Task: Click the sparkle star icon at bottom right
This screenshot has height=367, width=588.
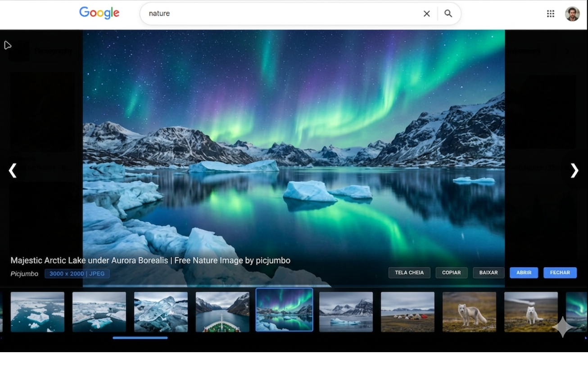Action: 563,327
